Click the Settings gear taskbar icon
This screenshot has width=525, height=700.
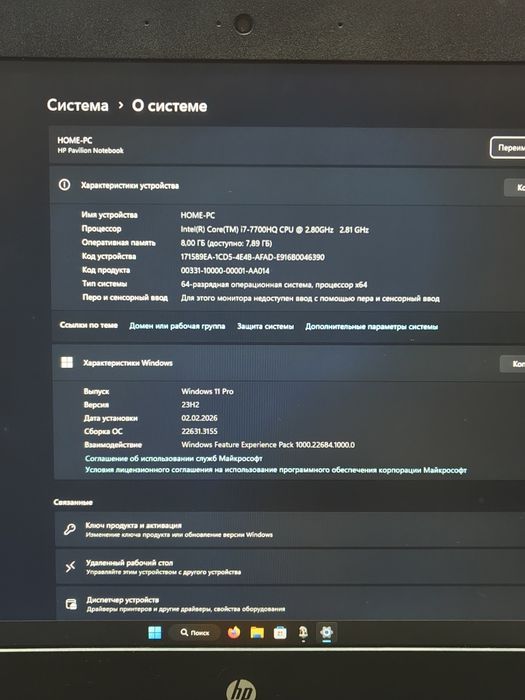point(327,632)
